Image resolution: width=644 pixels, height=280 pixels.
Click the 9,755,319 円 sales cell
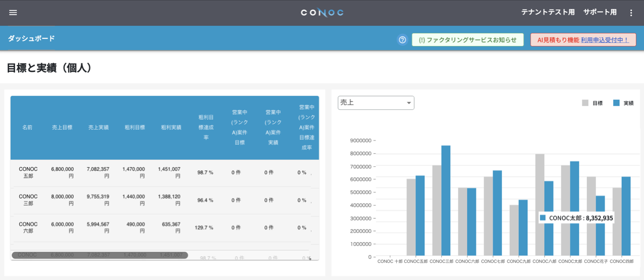98,200
